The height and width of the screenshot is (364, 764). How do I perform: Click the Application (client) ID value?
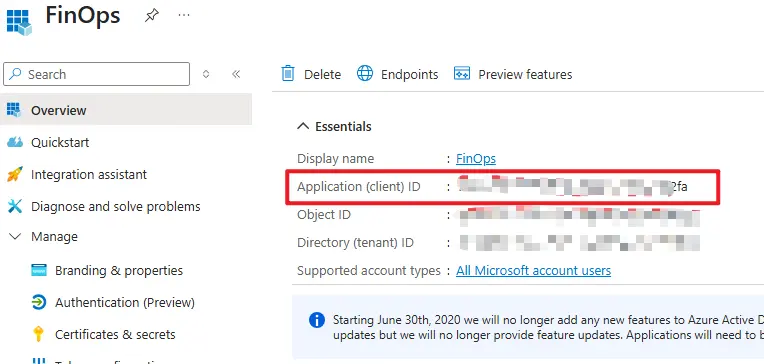573,187
